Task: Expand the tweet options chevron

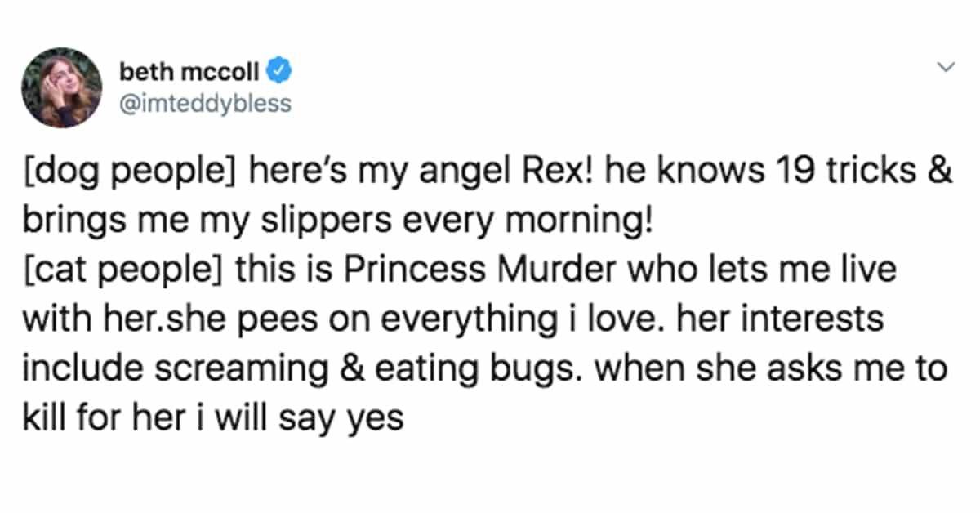Action: click(x=946, y=69)
